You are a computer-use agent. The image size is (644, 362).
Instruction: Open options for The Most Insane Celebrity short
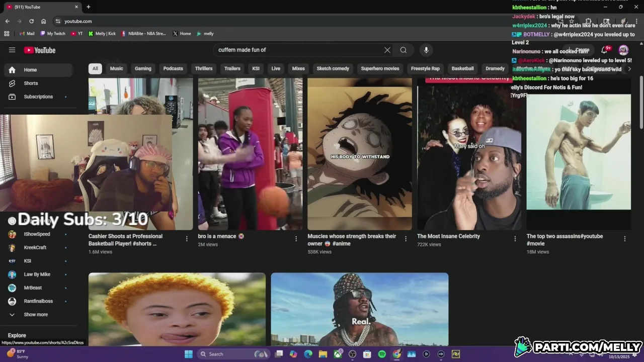(x=515, y=239)
